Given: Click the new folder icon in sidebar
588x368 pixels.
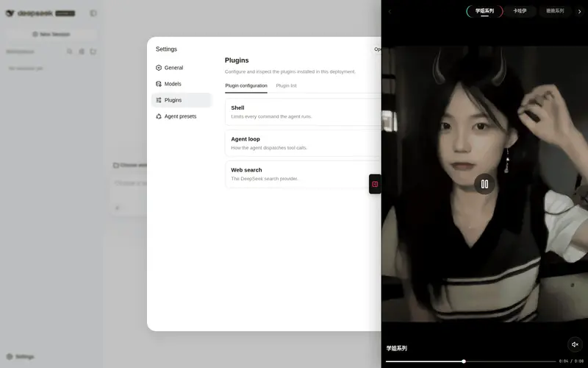Looking at the screenshot, I should click(x=93, y=52).
